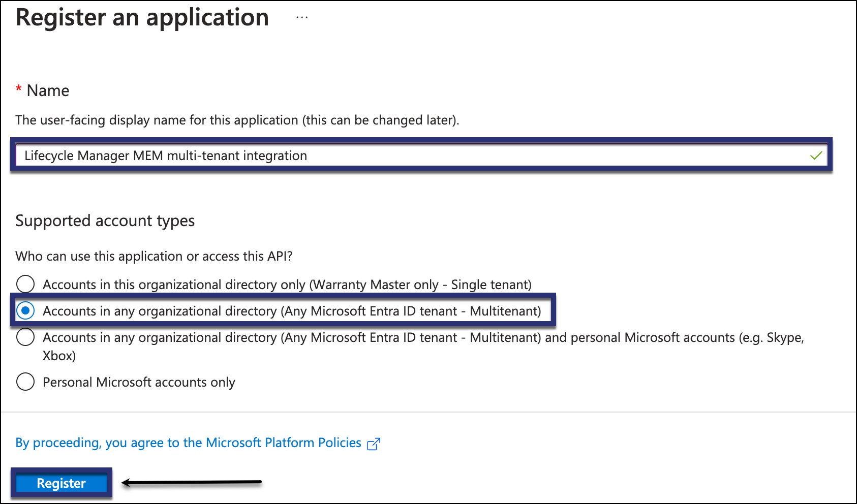The height and width of the screenshot is (504, 857).
Task: Select Accounts in this organizational directory only
Action: click(x=25, y=284)
